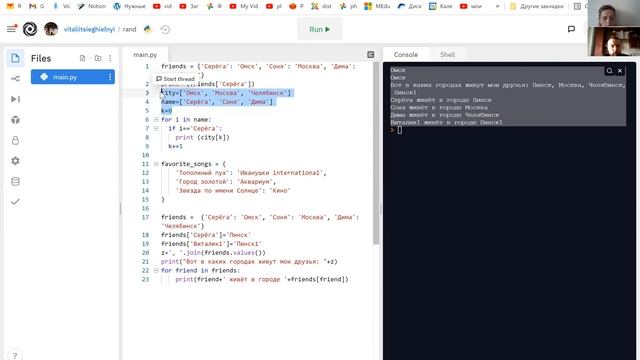Expand the bookmarks overflow chevron

coord(497,6)
